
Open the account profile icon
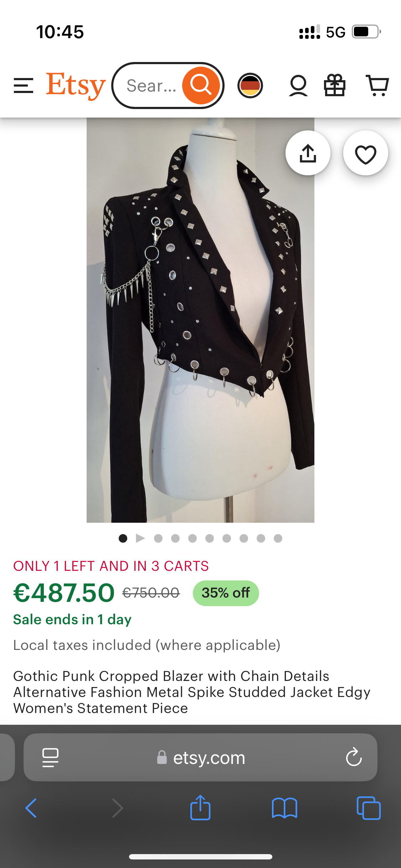298,86
